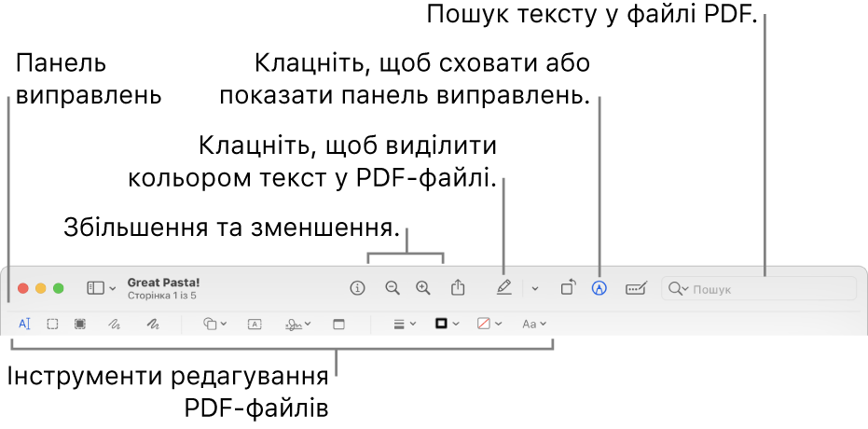Pick the Draw freehand tool
The height and width of the screenshot is (429, 868).
[x=153, y=325]
